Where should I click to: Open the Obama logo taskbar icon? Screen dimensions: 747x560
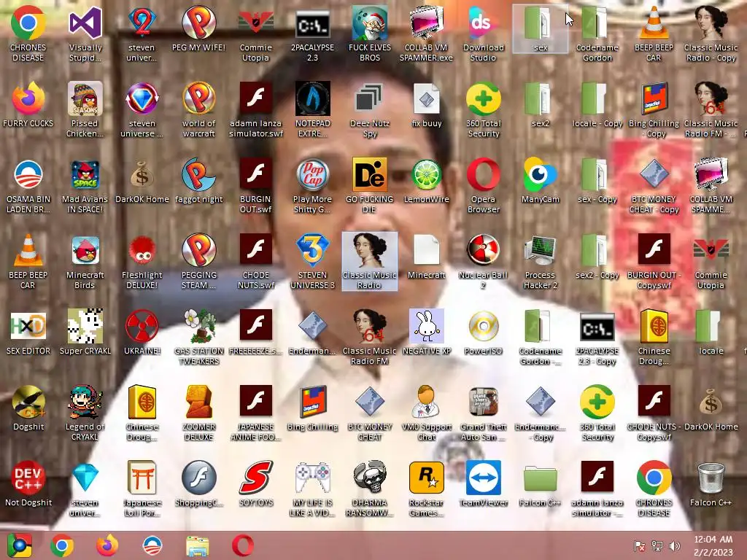click(x=152, y=545)
